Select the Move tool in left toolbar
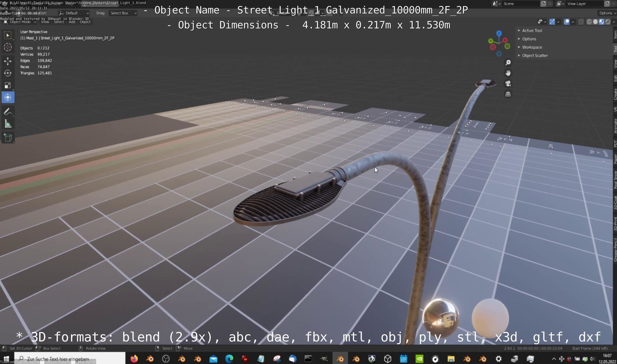The image size is (617, 364). pos(8,61)
